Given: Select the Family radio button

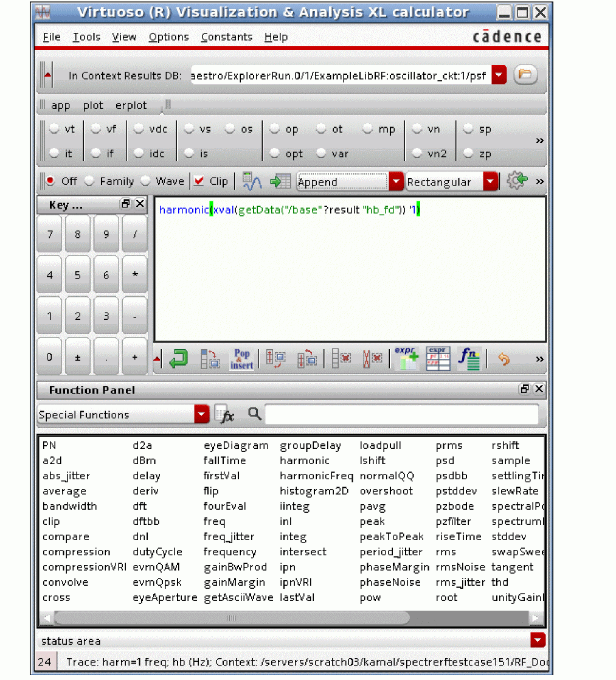Looking at the screenshot, I should [89, 181].
